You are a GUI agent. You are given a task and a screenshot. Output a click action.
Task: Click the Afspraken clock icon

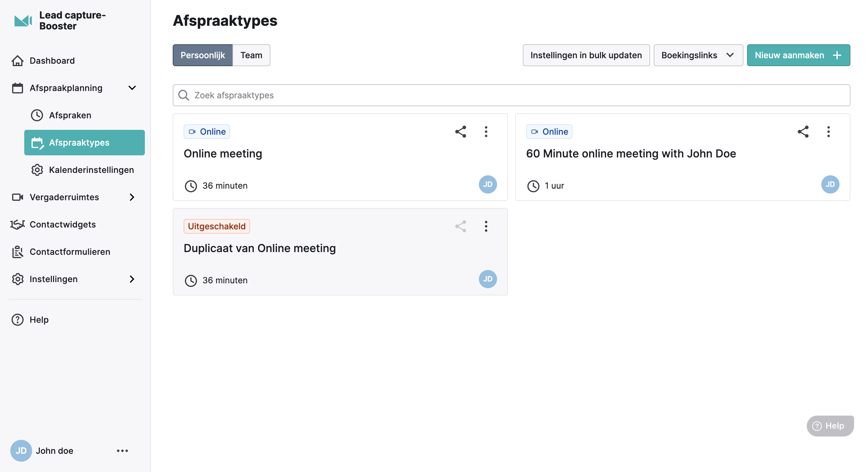click(x=37, y=115)
